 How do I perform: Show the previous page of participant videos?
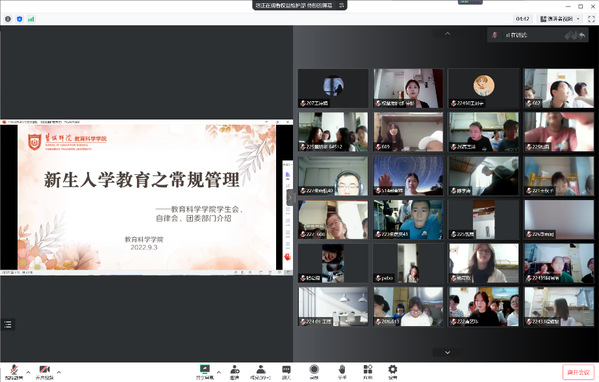pyautogui.click(x=447, y=34)
